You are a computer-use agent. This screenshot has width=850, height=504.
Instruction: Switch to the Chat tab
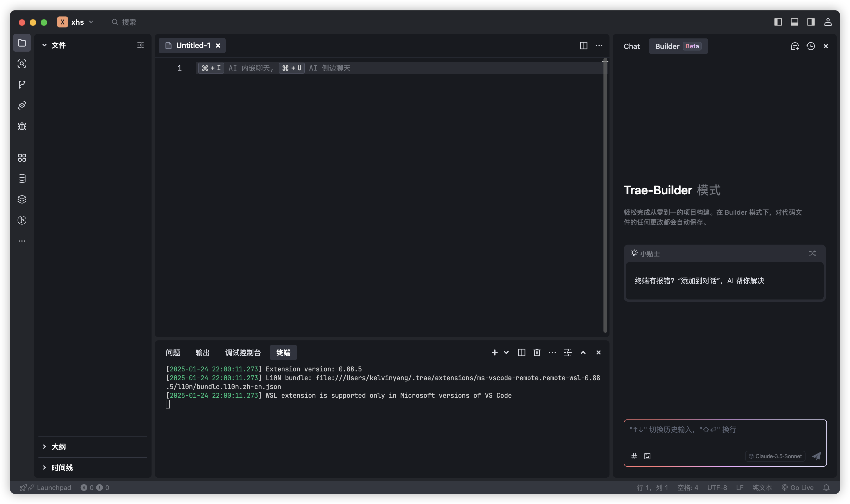(x=632, y=46)
